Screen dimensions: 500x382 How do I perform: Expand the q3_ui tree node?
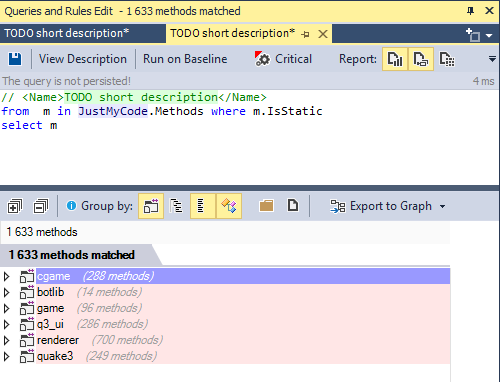pos(6,324)
